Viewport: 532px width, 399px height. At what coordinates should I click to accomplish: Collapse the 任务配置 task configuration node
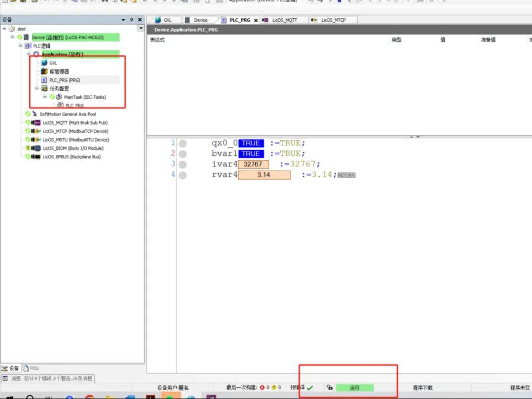tap(36, 89)
